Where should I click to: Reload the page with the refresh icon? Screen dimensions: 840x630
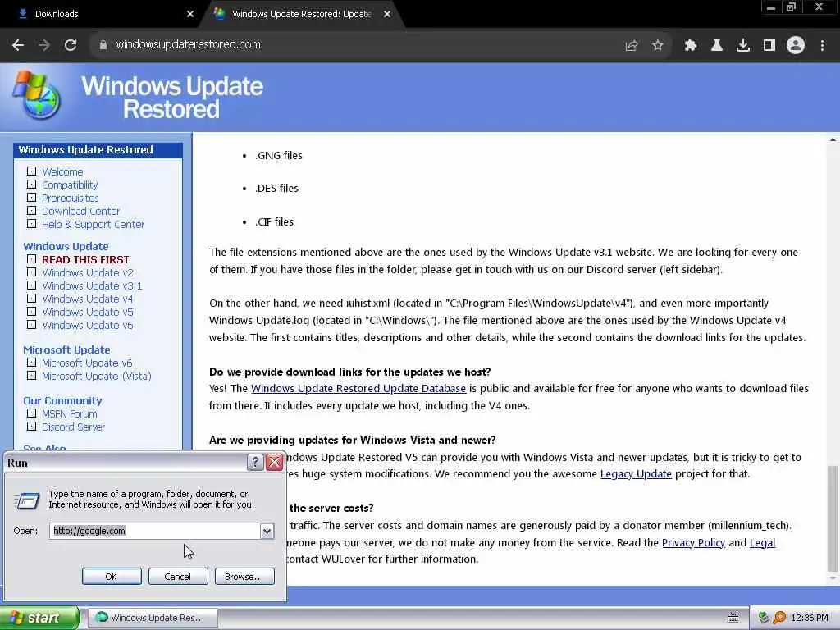(71, 45)
